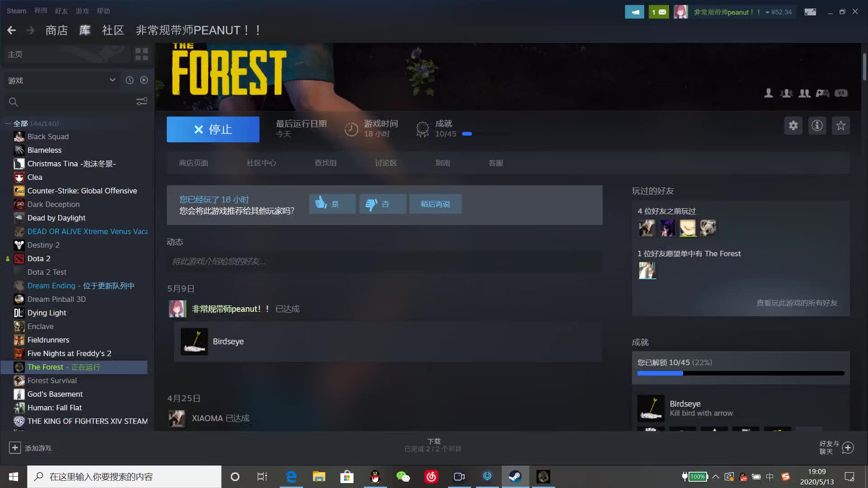Click the Windows Start button

point(13,477)
